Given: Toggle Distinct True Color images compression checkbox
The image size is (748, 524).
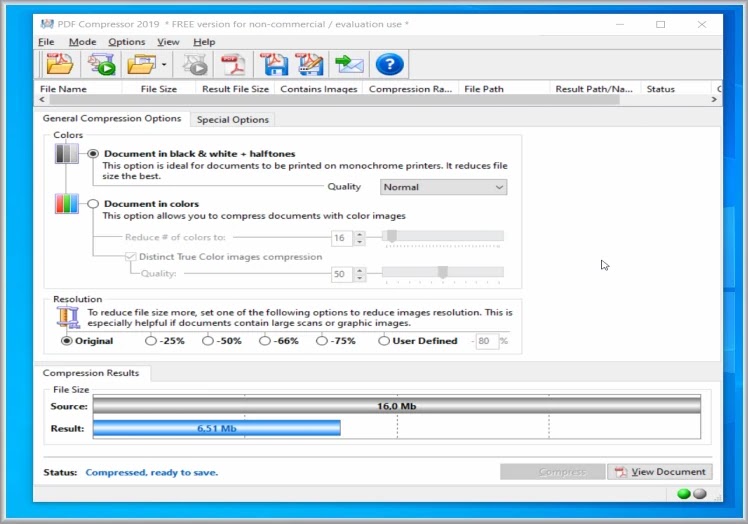Looking at the screenshot, I should click(x=130, y=257).
